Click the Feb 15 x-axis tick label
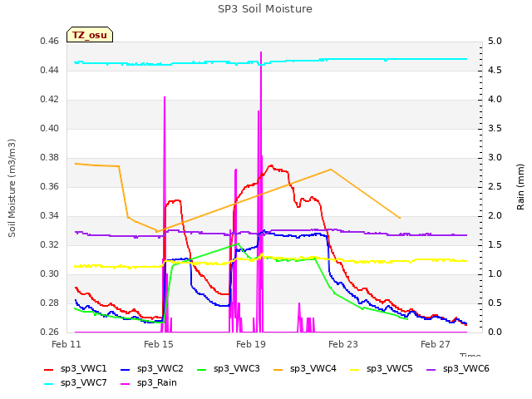Screen dimensions: 532x399 [159, 344]
